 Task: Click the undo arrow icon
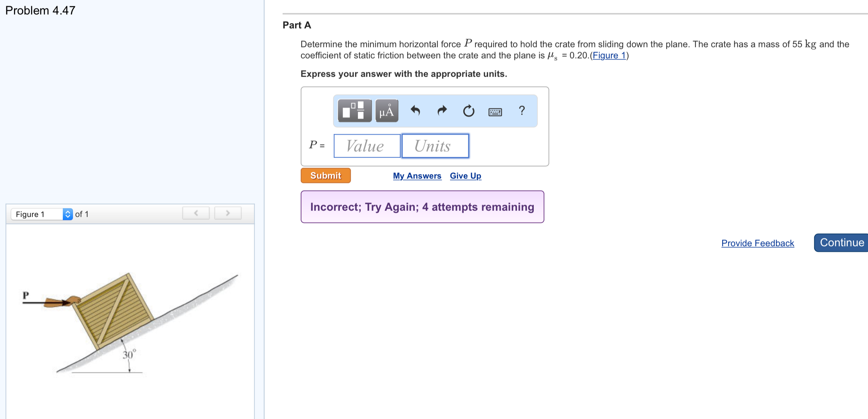pos(415,111)
